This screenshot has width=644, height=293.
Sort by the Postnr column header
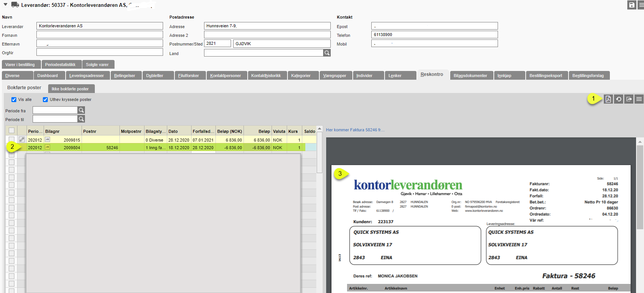(x=101, y=131)
